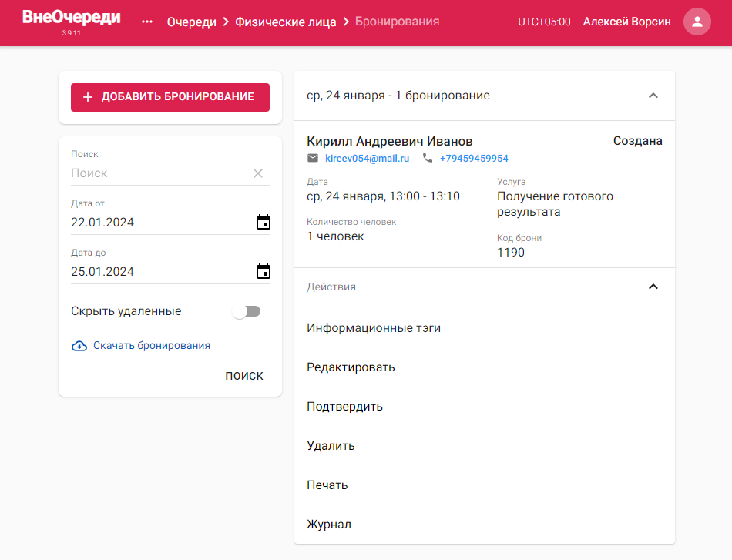
Task: Click '1 человек' value
Action: click(x=335, y=236)
